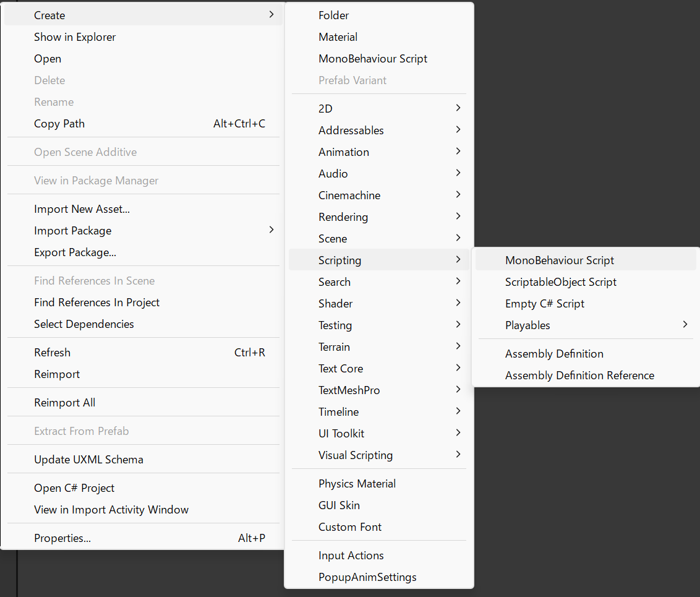Expand the 2D create submenu

click(x=325, y=109)
